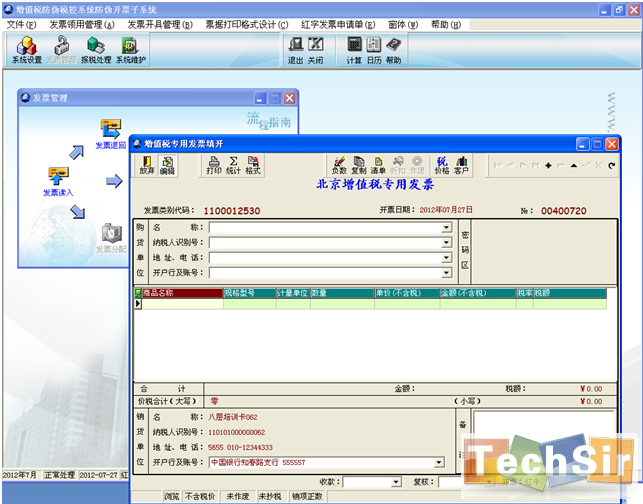Click 发票退回 in the 发票管理 window
This screenshot has height=504, width=643.
[111, 134]
